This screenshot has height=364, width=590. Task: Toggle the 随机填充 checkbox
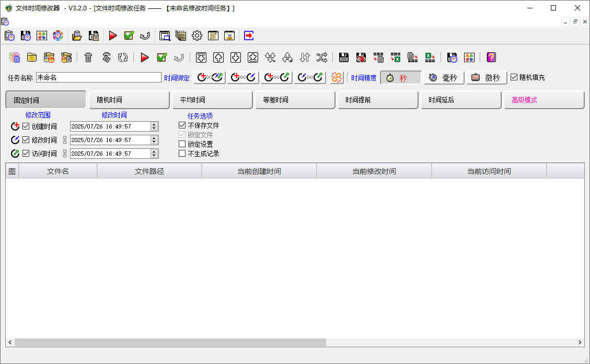514,77
